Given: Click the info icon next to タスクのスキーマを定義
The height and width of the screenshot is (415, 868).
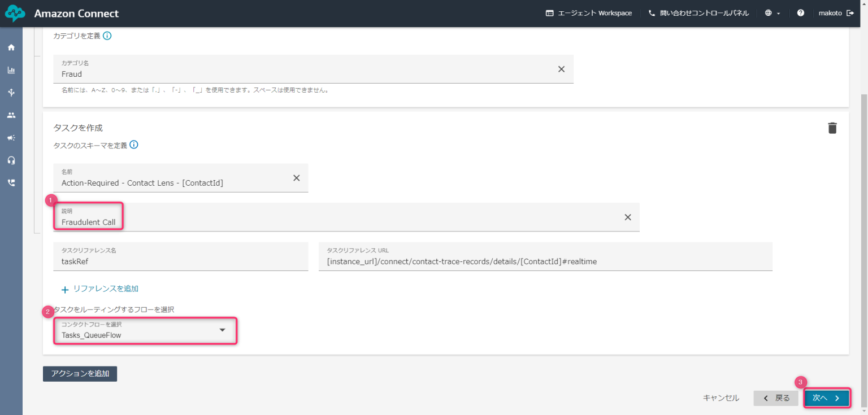Looking at the screenshot, I should [133, 144].
